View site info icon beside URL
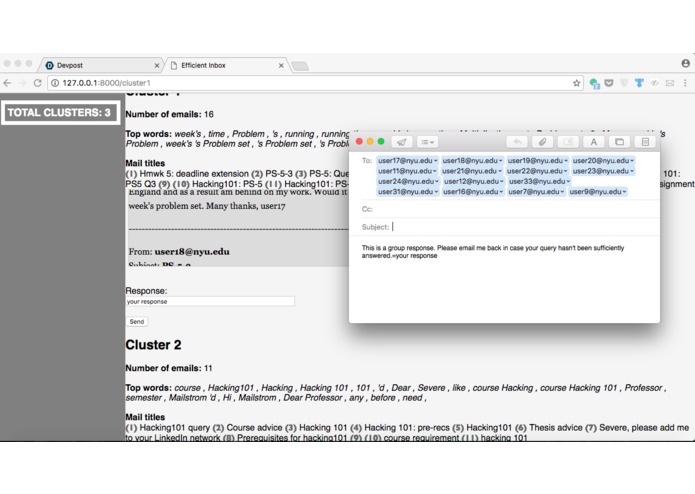Image resolution: width=695 pixels, height=494 pixels. coord(55,83)
